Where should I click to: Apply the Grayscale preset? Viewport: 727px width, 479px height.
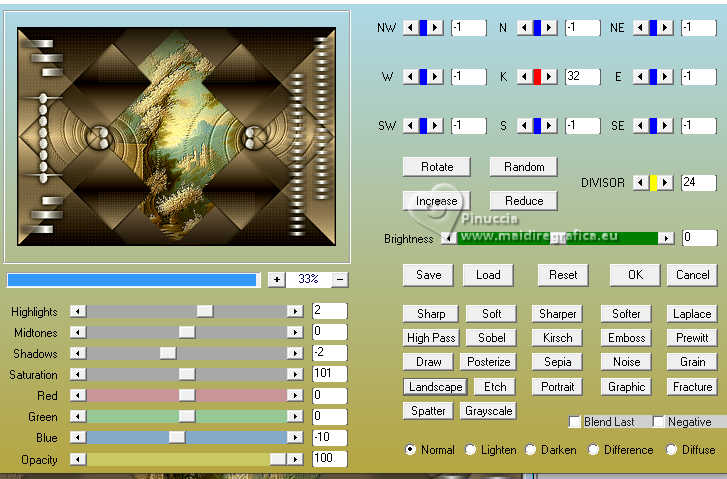pyautogui.click(x=488, y=411)
